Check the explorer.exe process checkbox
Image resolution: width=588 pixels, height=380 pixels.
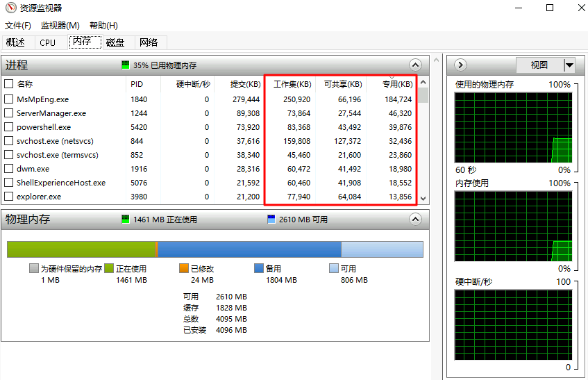(x=8, y=196)
